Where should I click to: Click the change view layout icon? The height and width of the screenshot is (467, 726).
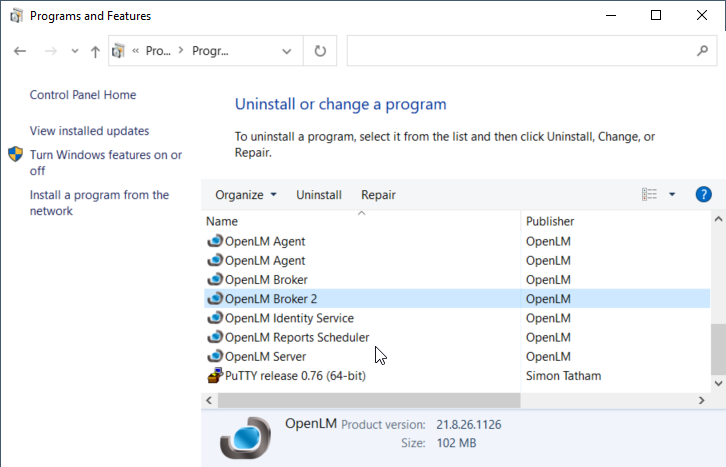[x=650, y=195]
